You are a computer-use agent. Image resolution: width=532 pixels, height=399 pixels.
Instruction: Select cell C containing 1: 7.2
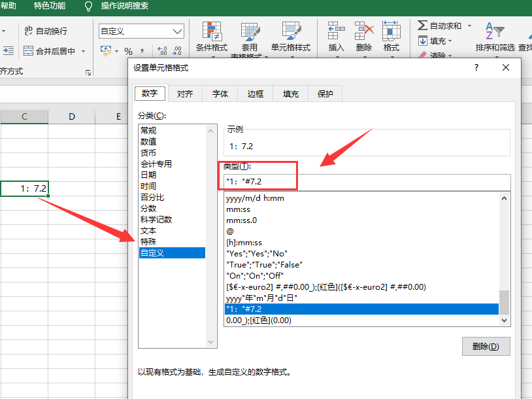(x=24, y=188)
